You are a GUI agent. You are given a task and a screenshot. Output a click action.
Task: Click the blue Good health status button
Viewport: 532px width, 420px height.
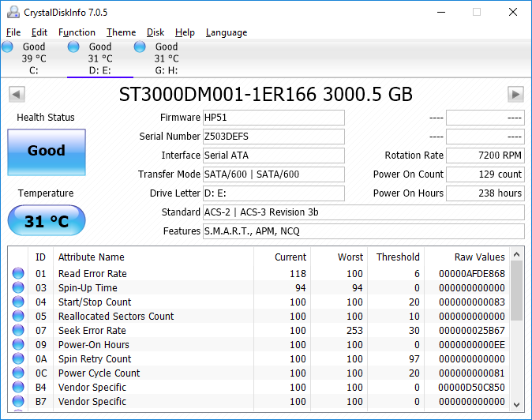(46, 151)
